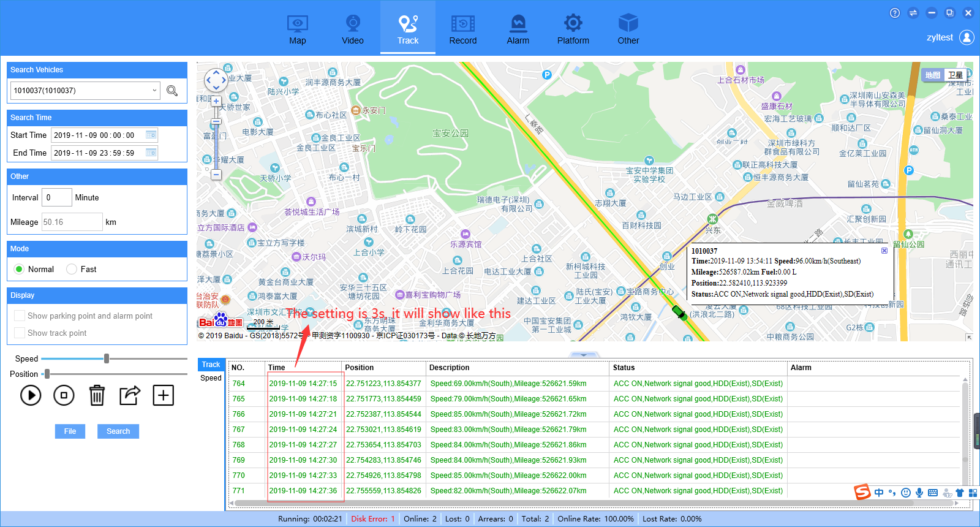Select the Track tab in top navigation
Image resolution: width=980 pixels, height=527 pixels.
(x=408, y=28)
